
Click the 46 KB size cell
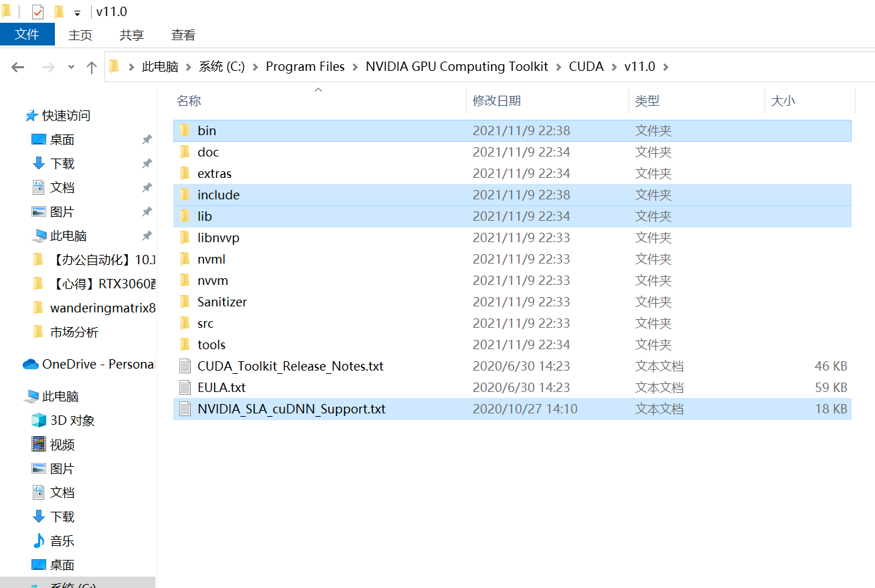click(x=831, y=366)
